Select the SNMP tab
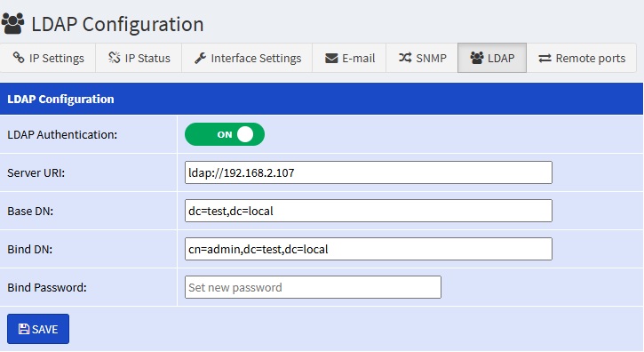Viewport: 644px width, 352px height. point(422,58)
